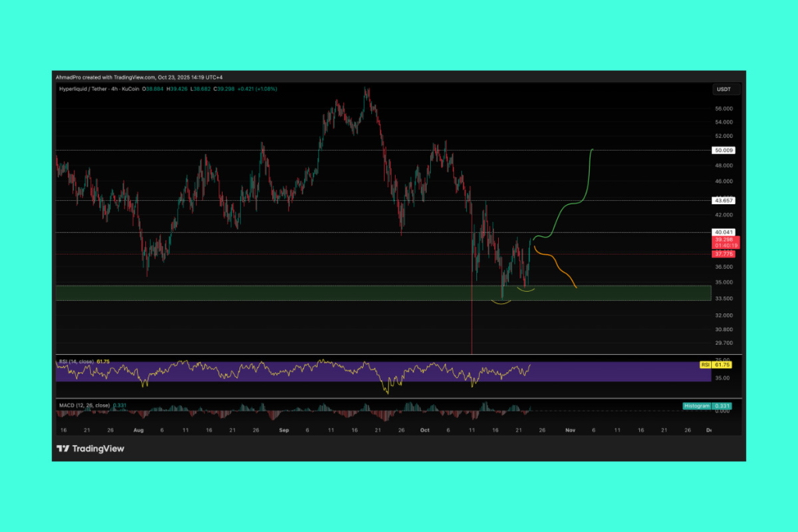Viewport: 798px width, 532px height.
Task: Click the USDT currency button
Action: [725, 90]
